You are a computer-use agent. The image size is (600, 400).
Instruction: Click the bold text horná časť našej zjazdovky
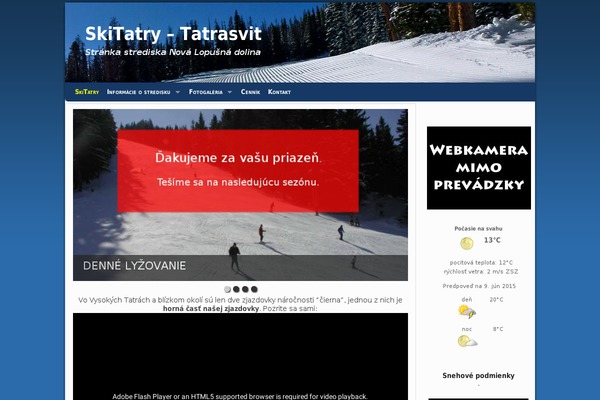pos(211,309)
